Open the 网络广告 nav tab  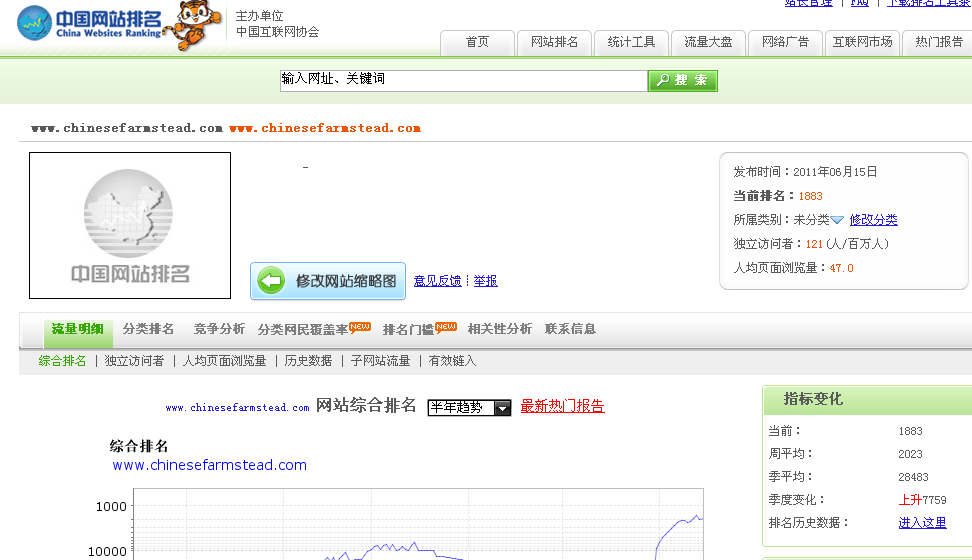tap(785, 42)
